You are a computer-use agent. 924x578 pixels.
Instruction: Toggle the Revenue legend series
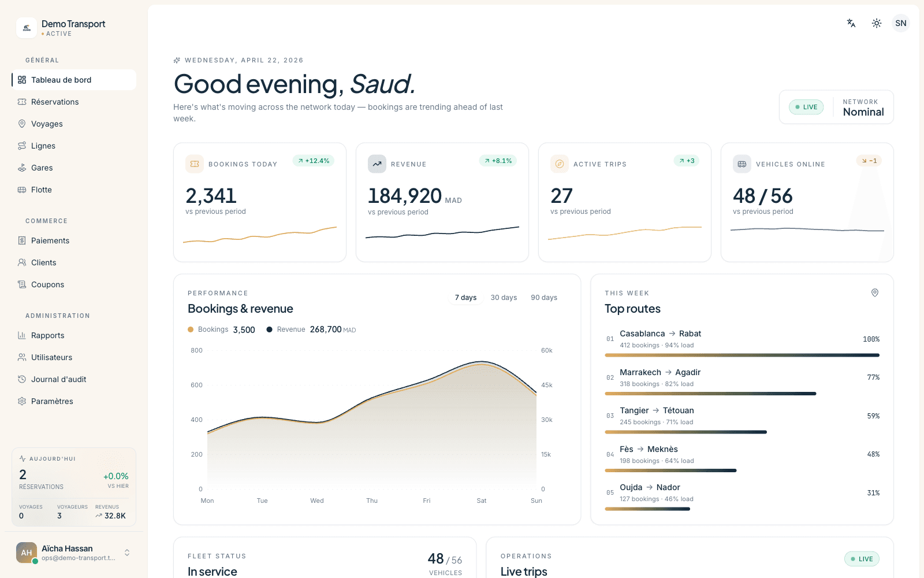click(x=311, y=329)
